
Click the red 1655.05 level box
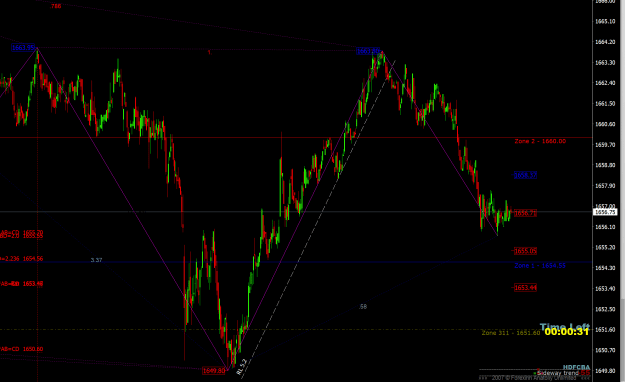[x=525, y=251]
